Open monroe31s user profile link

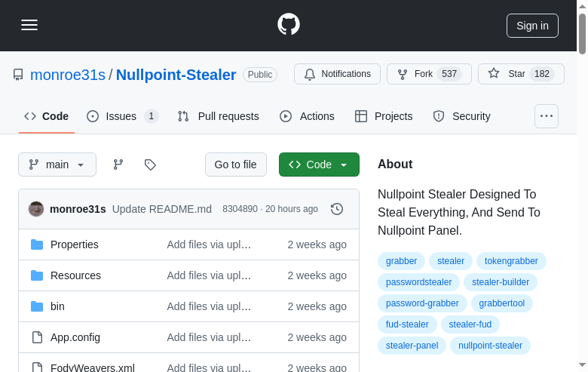(x=68, y=75)
